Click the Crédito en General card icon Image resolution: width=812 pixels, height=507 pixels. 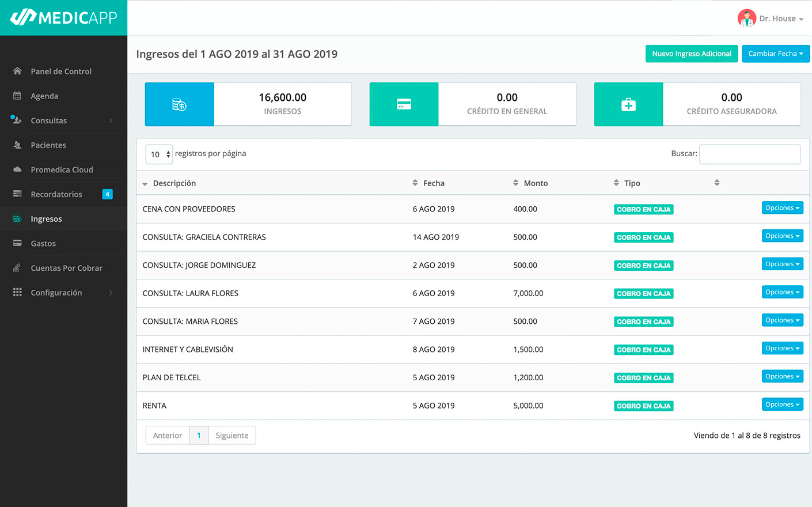click(404, 104)
